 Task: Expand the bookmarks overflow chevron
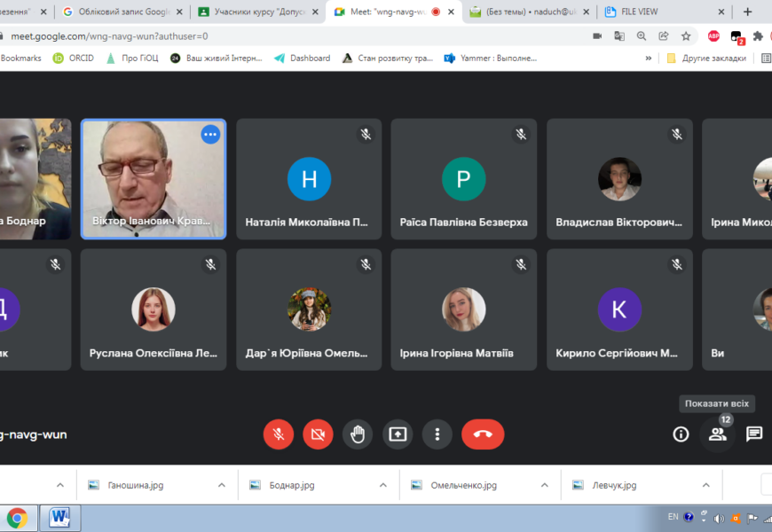click(648, 59)
